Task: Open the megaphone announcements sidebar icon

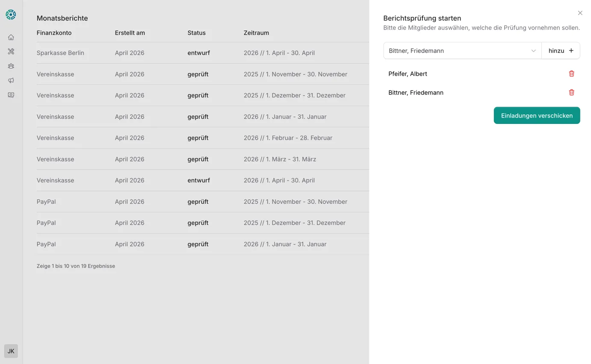Action: (x=11, y=80)
